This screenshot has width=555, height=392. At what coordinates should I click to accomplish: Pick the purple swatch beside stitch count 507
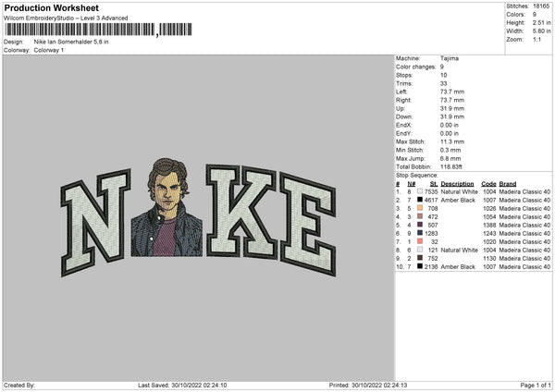(x=420, y=225)
